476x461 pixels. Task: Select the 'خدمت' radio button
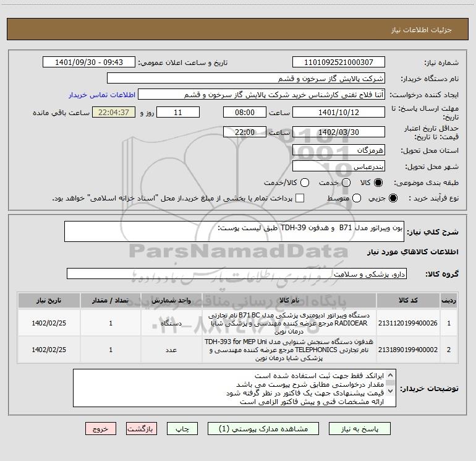[346, 183]
